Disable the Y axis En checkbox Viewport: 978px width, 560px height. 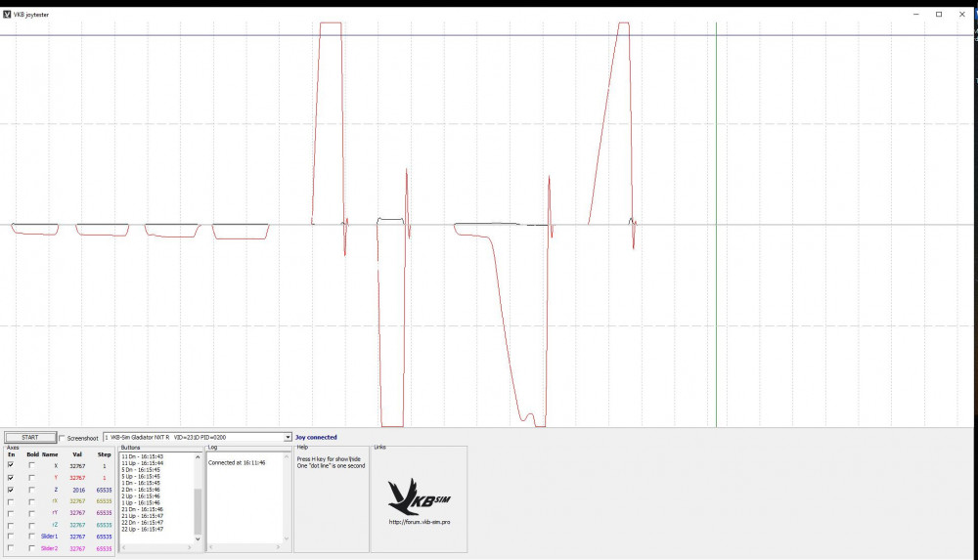(x=11, y=478)
